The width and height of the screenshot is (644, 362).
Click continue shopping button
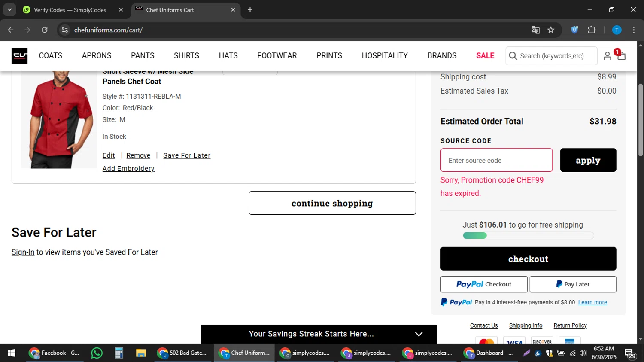[x=332, y=203]
